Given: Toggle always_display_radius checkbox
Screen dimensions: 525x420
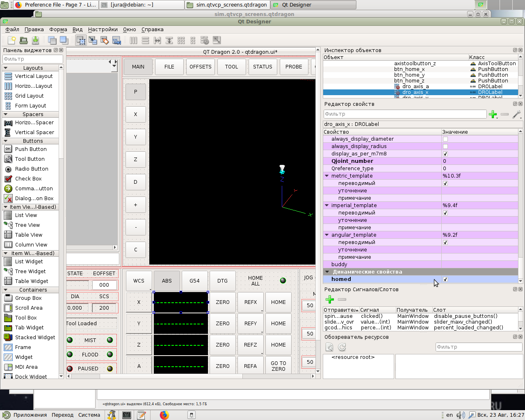Looking at the screenshot, I should [445, 146].
